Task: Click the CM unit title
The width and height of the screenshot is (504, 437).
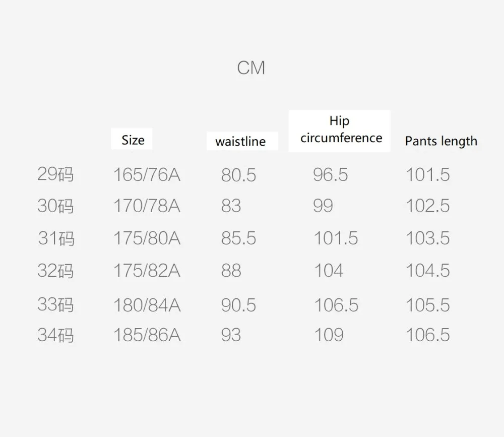Action: (x=251, y=68)
